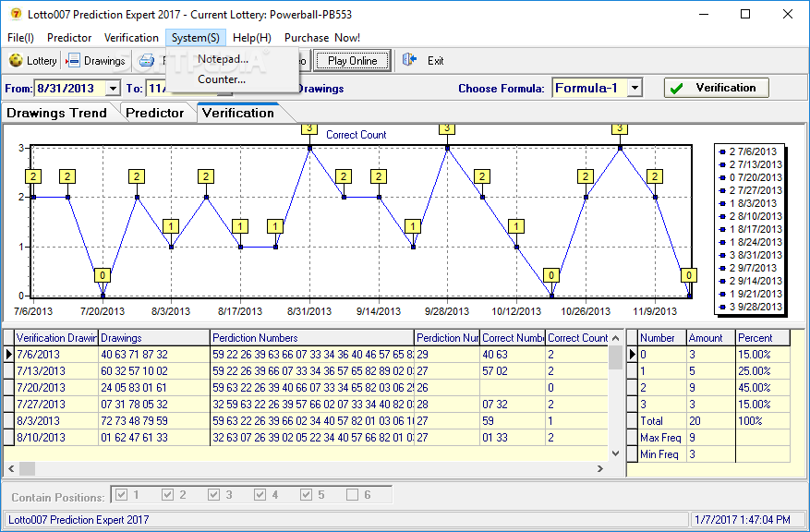Image resolution: width=810 pixels, height=532 pixels.
Task: Click the Total row label
Action: point(660,421)
